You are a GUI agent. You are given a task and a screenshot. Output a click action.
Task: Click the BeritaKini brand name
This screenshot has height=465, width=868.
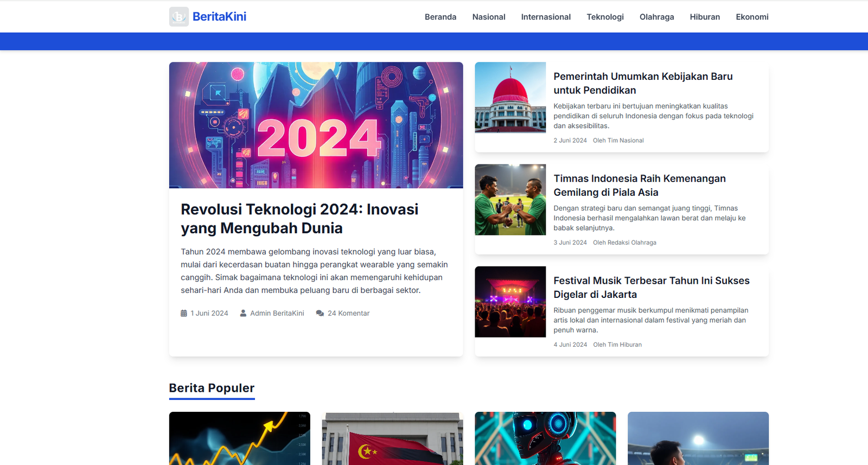[219, 17]
